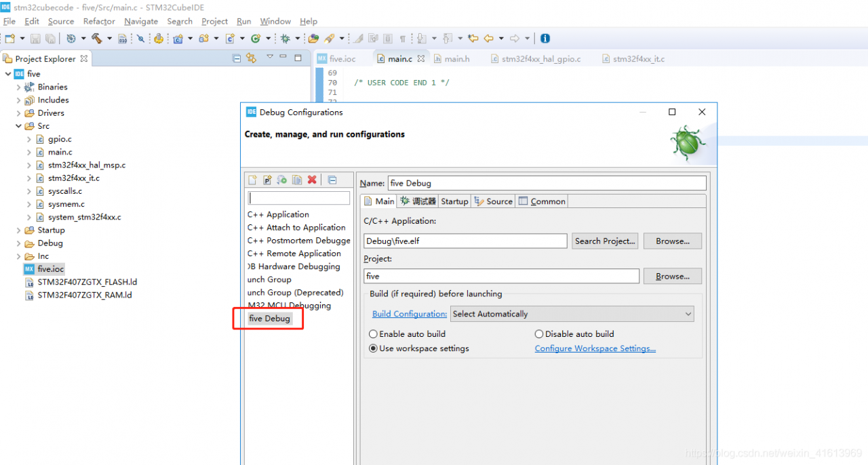Click the New Prototype icon in dialog
The image size is (868, 465).
[267, 180]
